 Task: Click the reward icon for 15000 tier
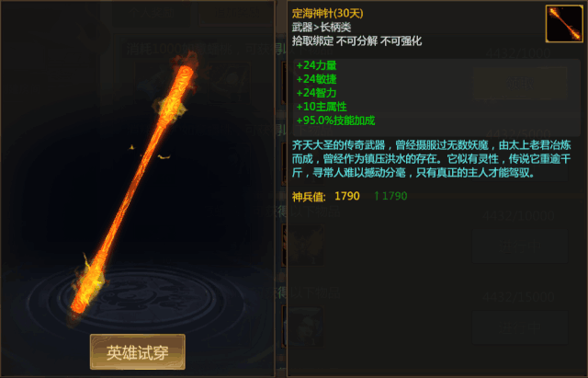click(x=305, y=326)
